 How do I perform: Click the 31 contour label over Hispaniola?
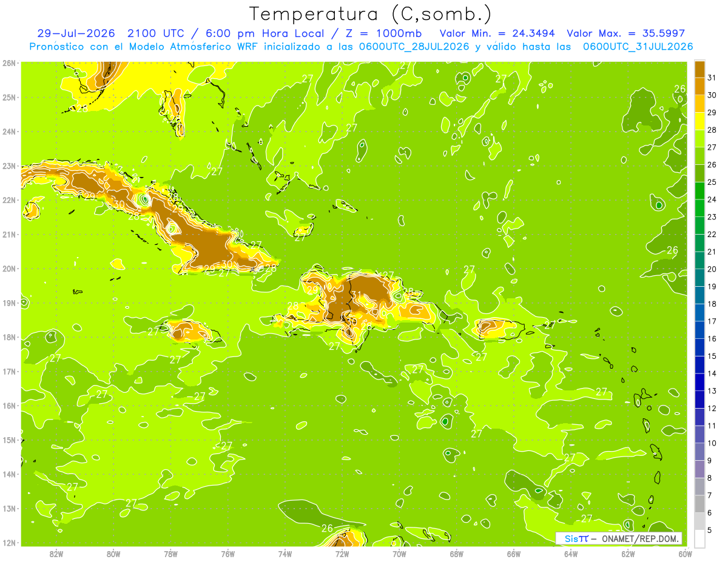tap(357, 295)
